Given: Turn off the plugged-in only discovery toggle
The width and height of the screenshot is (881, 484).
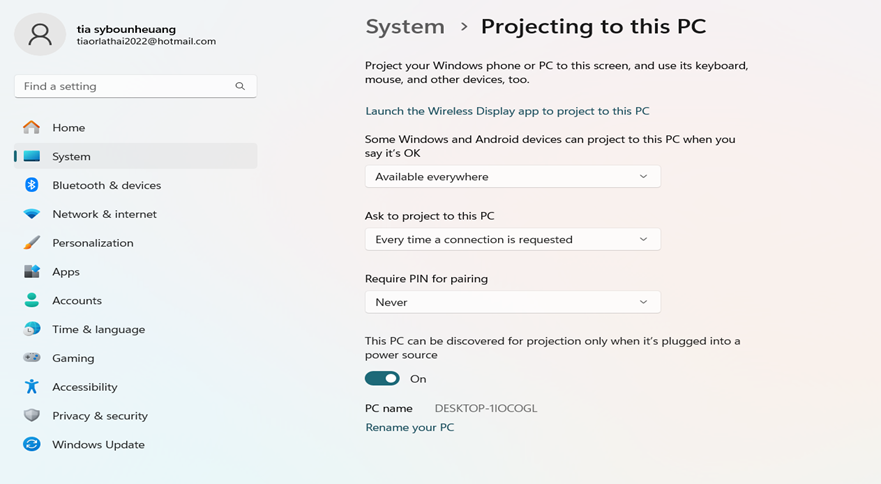Looking at the screenshot, I should pyautogui.click(x=382, y=379).
